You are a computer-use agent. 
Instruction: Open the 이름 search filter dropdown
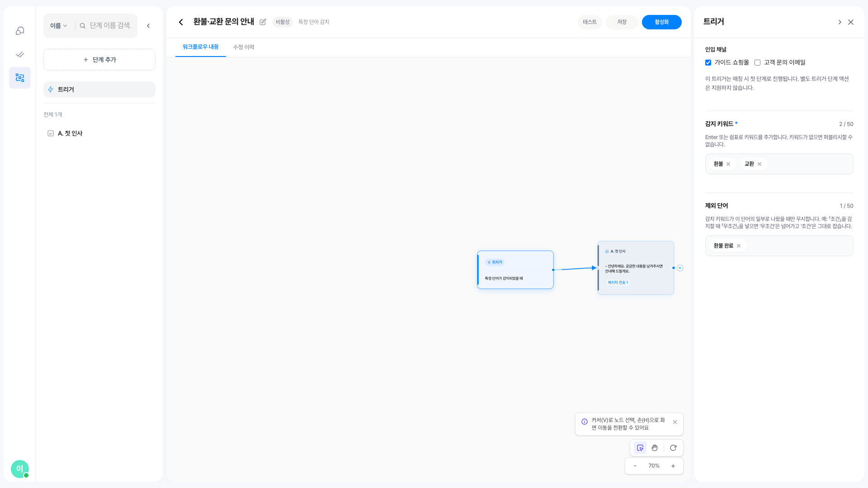pos(59,26)
